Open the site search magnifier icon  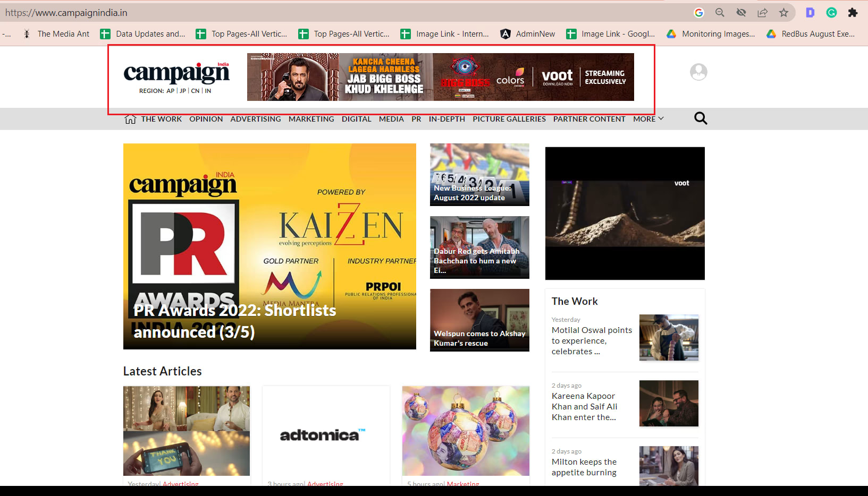[x=701, y=118]
